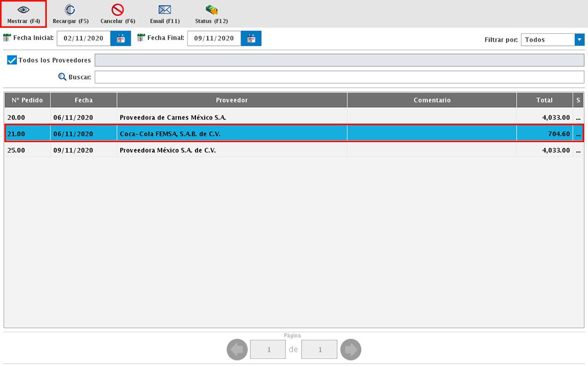Click the Status (F12) money icon

(x=211, y=10)
